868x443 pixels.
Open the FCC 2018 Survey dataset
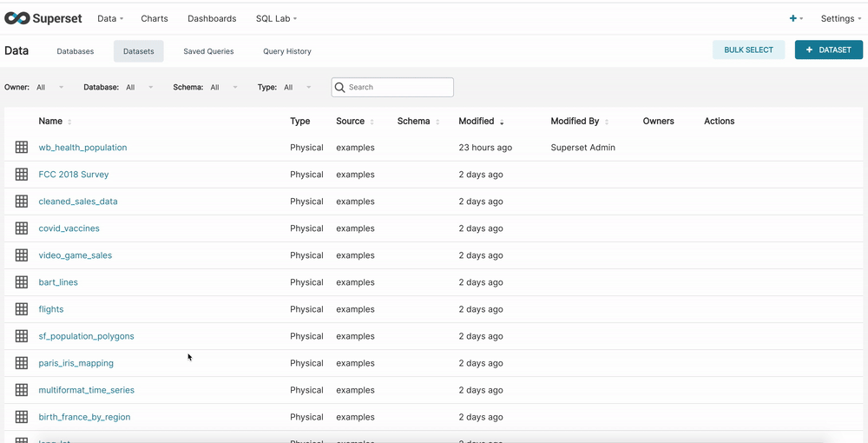tap(74, 175)
